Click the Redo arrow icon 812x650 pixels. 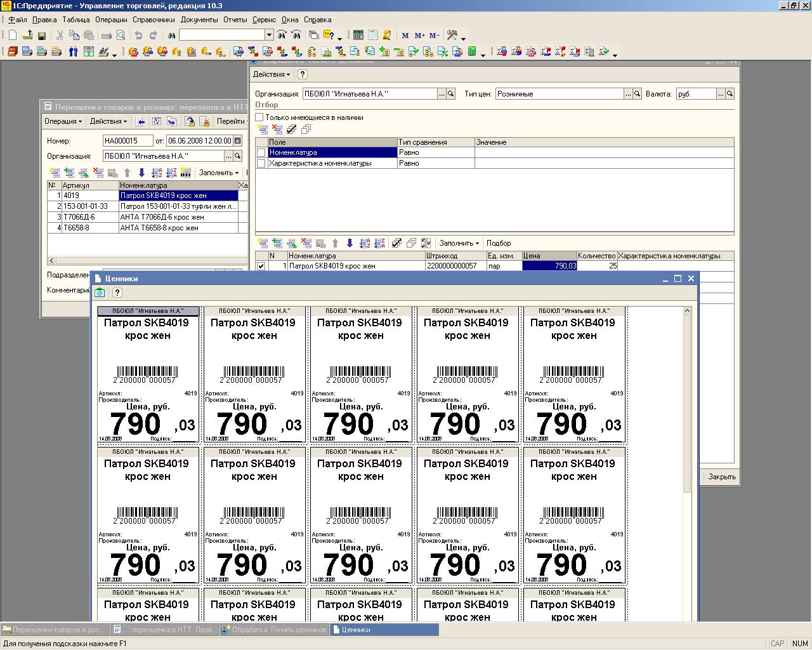153,36
